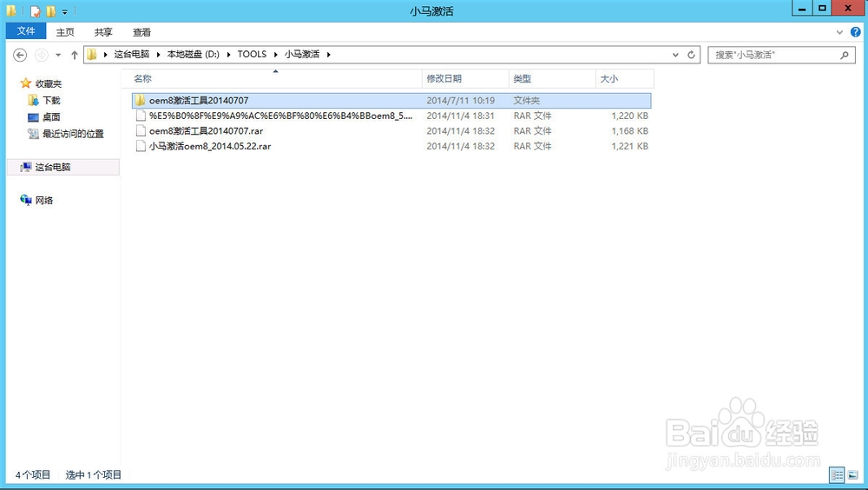Select 这台电脑 in the navigation pane
The height and width of the screenshot is (490, 868).
(x=63, y=167)
